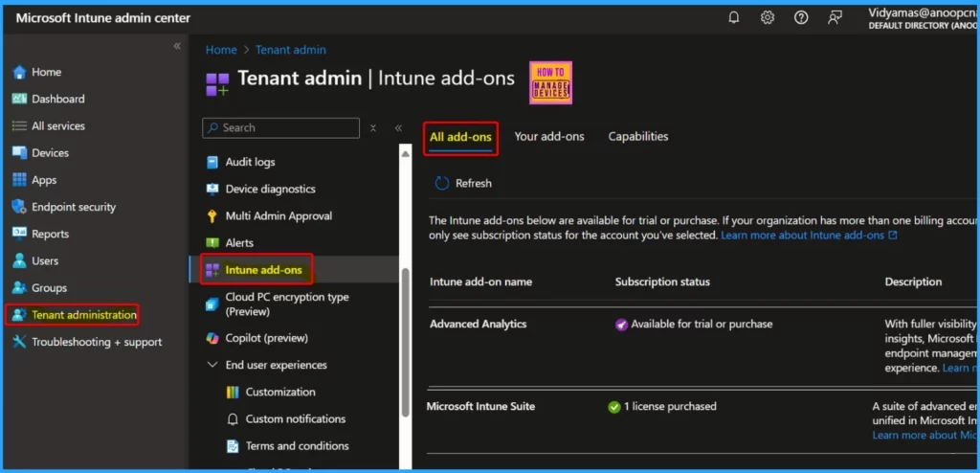The width and height of the screenshot is (980, 473).
Task: Click the green check icon beside 1 license purchased
Action: [614, 407]
